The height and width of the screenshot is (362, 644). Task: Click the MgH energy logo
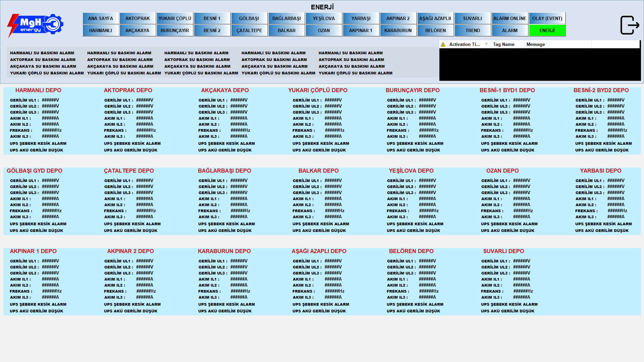coord(35,25)
